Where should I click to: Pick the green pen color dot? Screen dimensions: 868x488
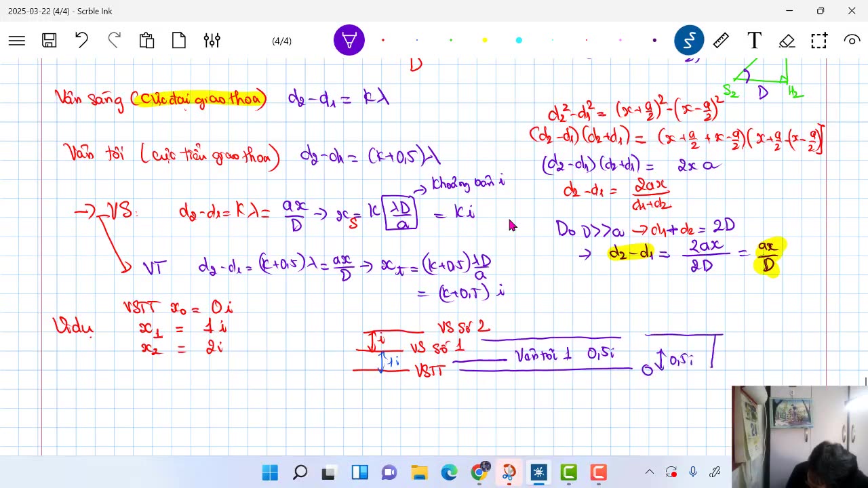[x=451, y=41]
